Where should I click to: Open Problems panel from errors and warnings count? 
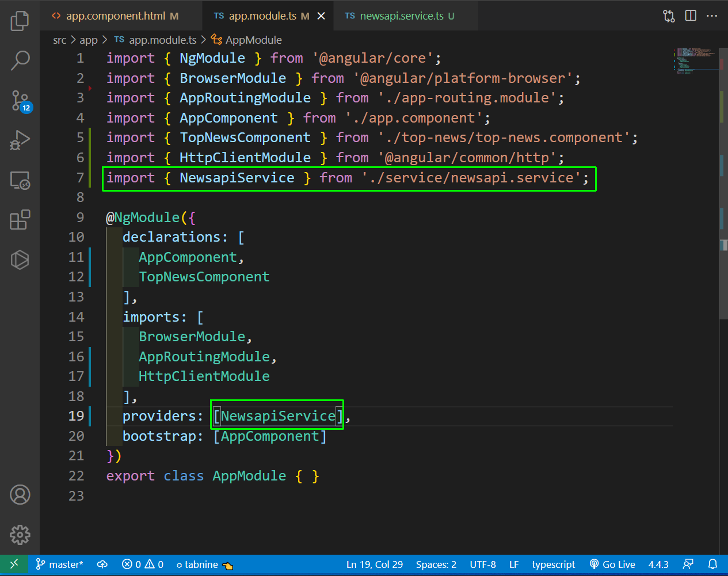143,564
